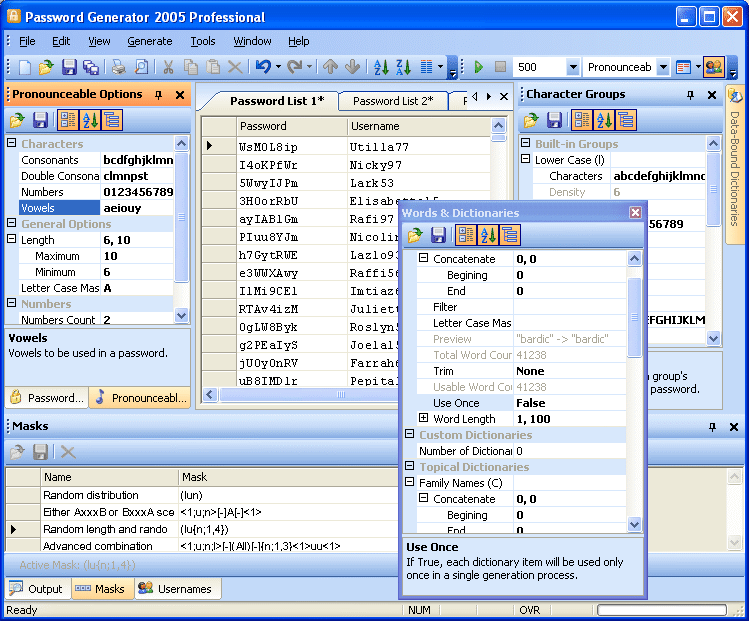Screen dimensions: 749x621
Task: Open the Generate menu
Action: click(x=150, y=41)
